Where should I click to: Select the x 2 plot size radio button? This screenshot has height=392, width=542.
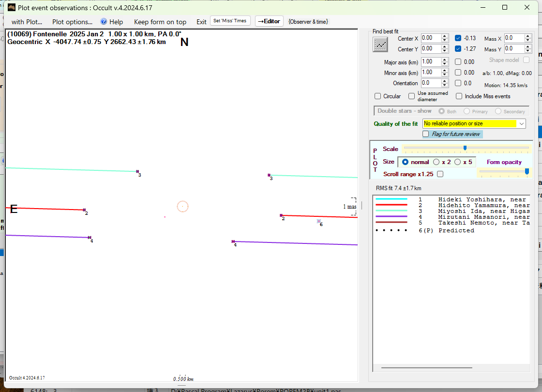pyautogui.click(x=436, y=162)
